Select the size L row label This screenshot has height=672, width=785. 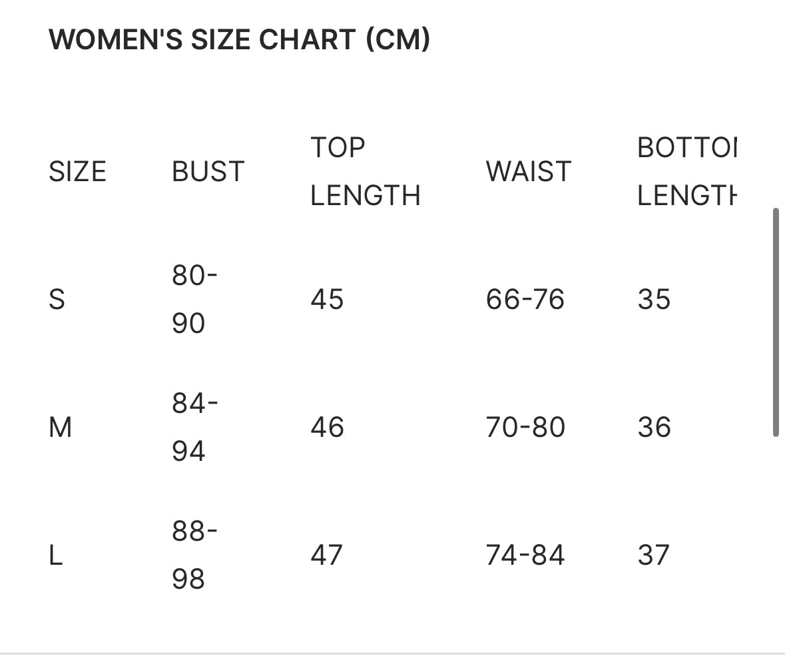coord(56,555)
